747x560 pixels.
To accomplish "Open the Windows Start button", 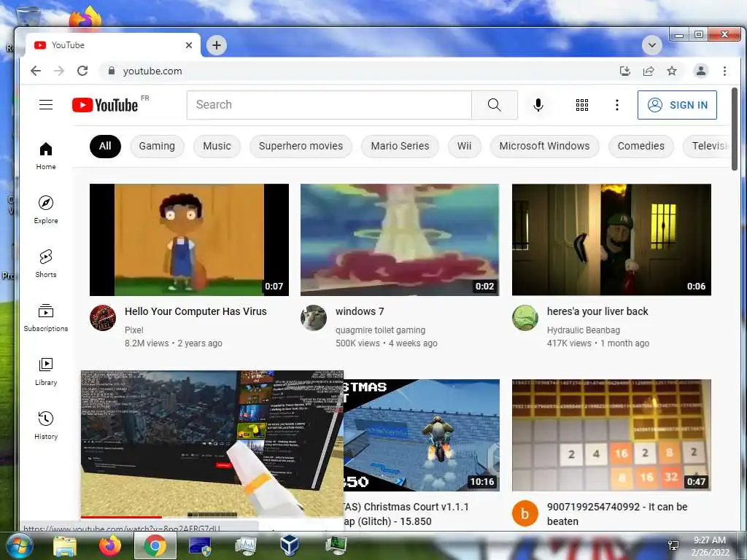I will pos(18,546).
